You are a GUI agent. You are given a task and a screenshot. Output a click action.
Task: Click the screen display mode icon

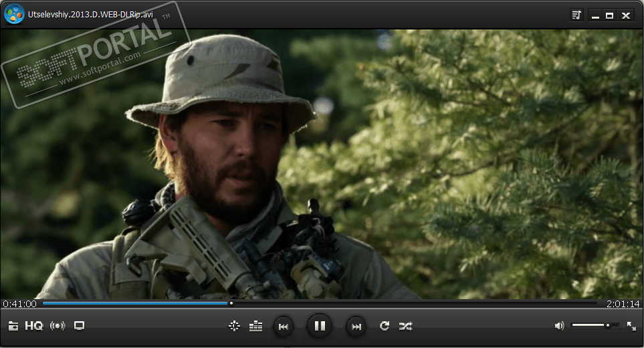80,326
